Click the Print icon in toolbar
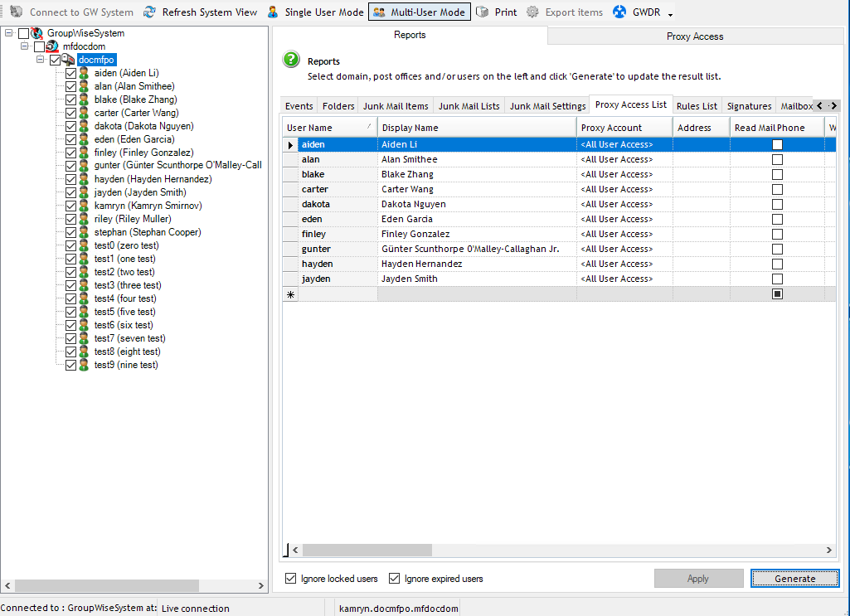 tap(482, 12)
